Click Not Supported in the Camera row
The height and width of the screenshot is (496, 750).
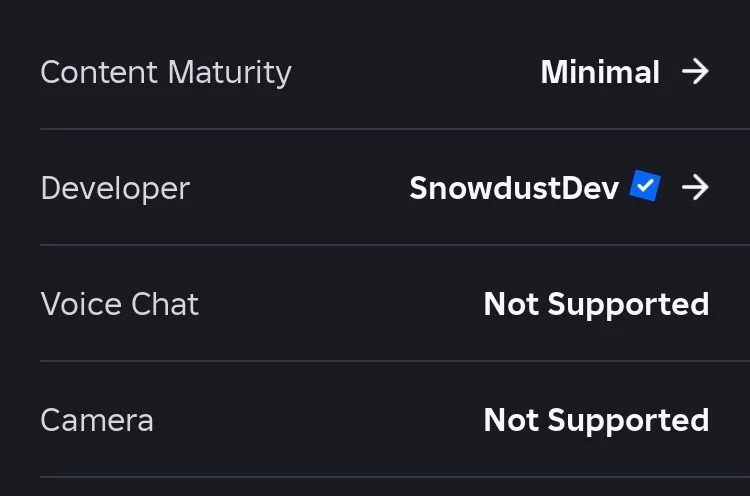point(596,420)
